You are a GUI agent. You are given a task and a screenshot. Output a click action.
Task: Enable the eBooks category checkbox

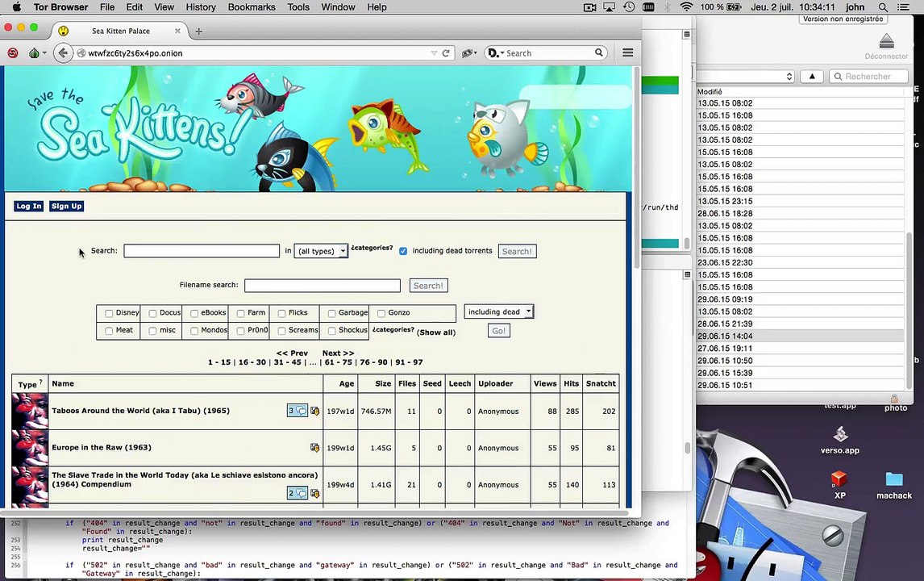tap(194, 313)
